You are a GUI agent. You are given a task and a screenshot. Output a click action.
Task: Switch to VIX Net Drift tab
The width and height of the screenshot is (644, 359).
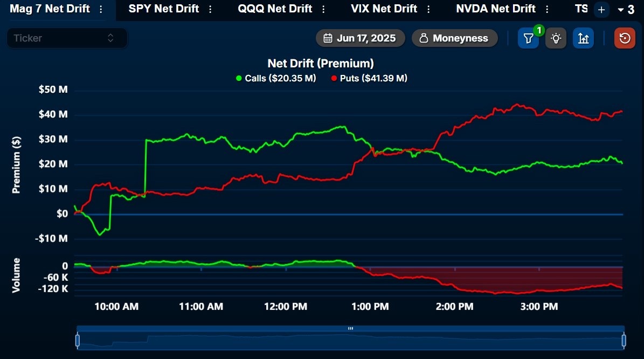coord(384,9)
